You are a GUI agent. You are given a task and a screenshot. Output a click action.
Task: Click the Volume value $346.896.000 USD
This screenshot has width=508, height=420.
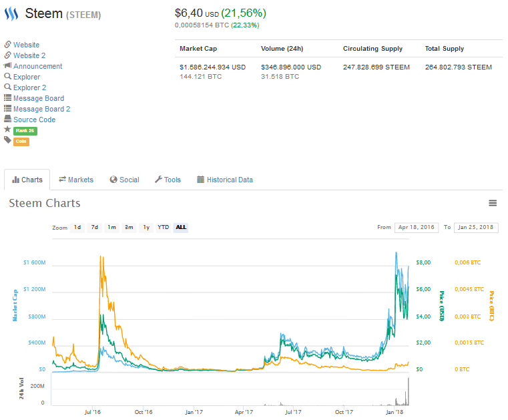pyautogui.click(x=291, y=67)
